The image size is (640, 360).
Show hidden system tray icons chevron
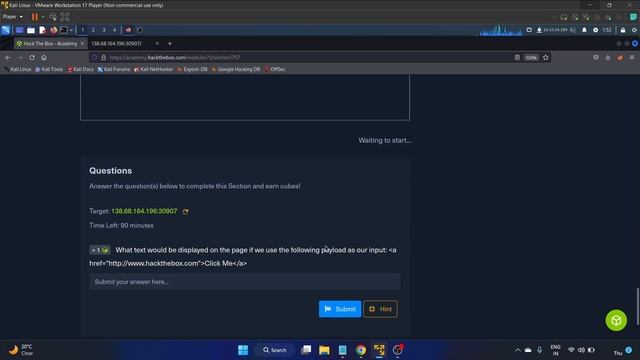coord(518,350)
